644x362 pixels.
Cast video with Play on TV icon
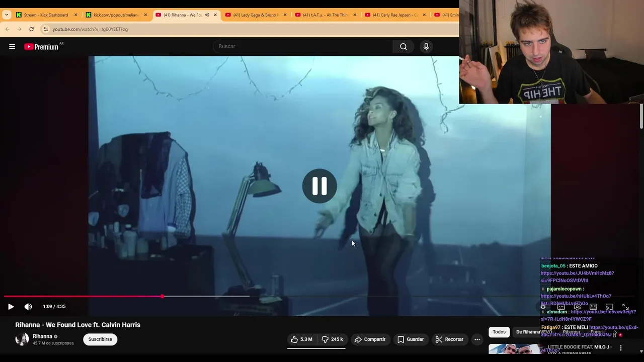(609, 307)
